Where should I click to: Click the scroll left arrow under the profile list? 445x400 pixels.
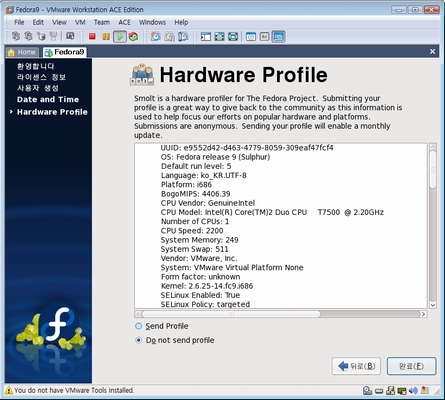pos(138,314)
